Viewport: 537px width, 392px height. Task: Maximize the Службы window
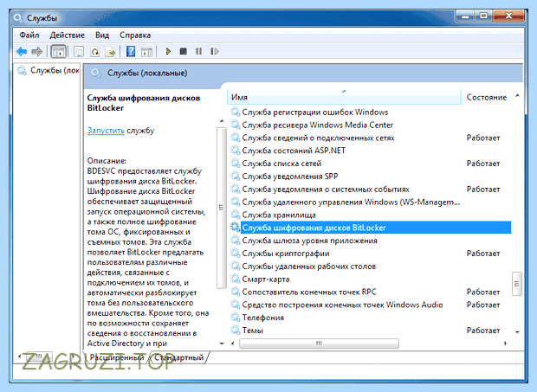483,16
